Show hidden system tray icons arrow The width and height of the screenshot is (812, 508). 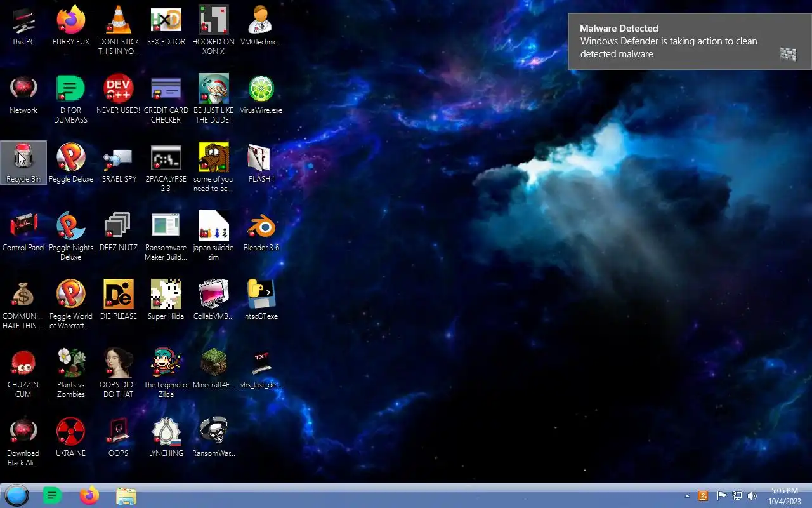coord(687,496)
